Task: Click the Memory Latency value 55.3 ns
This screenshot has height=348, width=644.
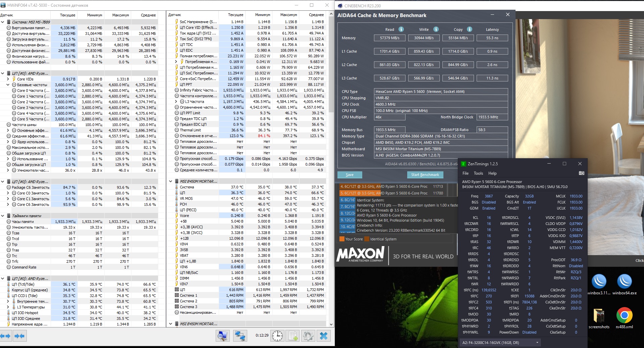Action: [492, 38]
